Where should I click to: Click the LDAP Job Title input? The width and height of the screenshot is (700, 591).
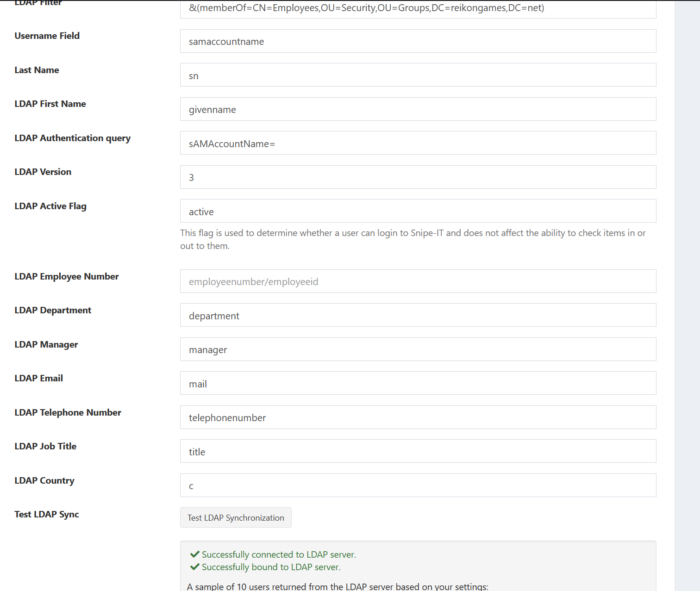click(418, 451)
